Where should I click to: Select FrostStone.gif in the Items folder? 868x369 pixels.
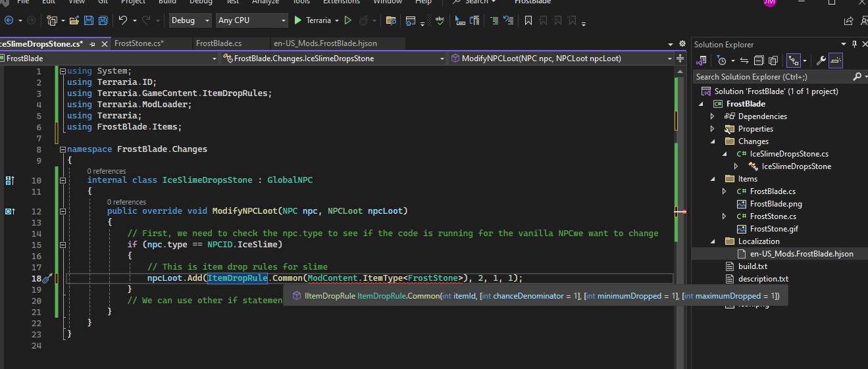pyautogui.click(x=774, y=229)
